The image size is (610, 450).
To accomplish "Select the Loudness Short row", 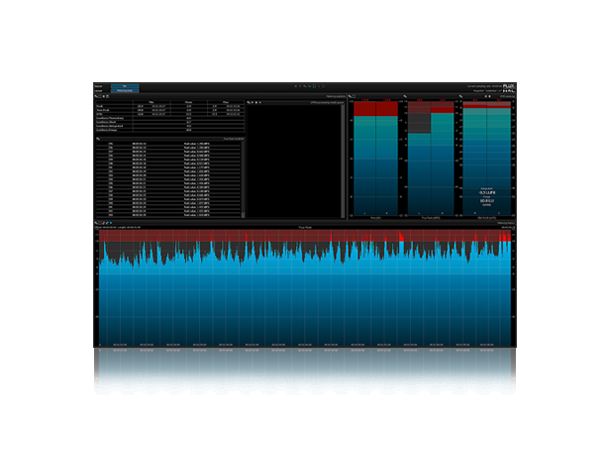I will 170,122.
